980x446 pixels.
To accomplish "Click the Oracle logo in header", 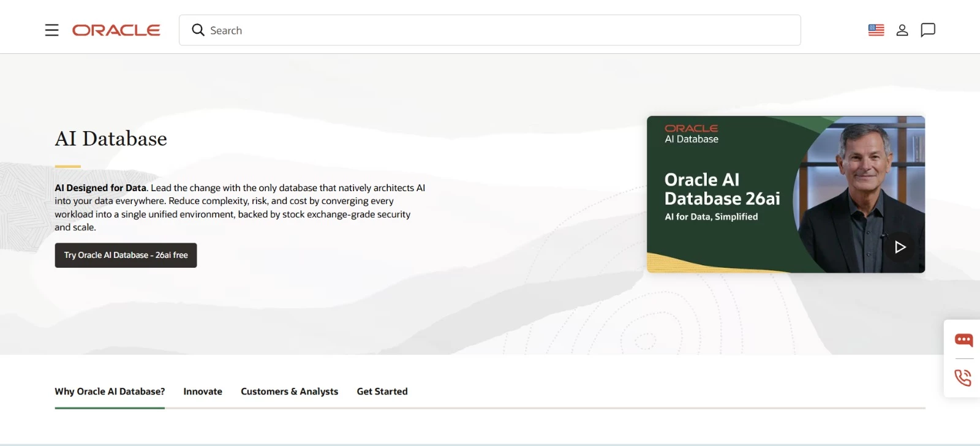I will click(x=116, y=30).
